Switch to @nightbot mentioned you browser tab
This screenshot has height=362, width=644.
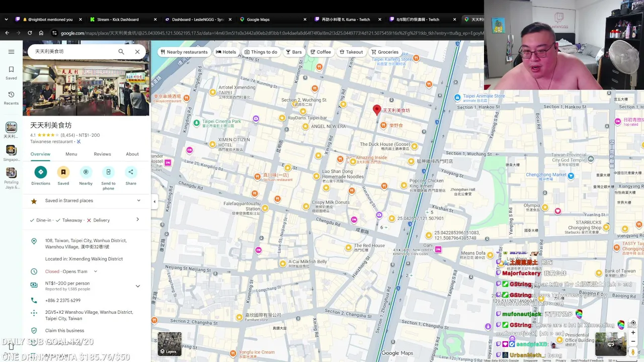[x=48, y=20]
